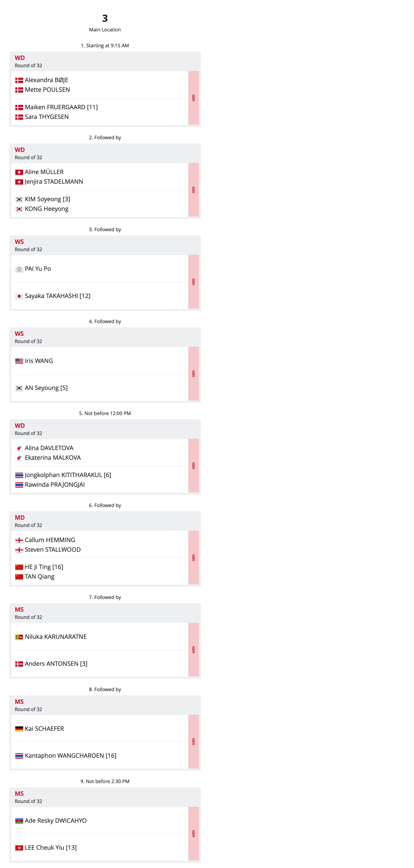The width and height of the screenshot is (414, 868).
Task: Open H2H for Müller/Stadelmann versus Kim/Kong
Action: pyautogui.click(x=193, y=190)
